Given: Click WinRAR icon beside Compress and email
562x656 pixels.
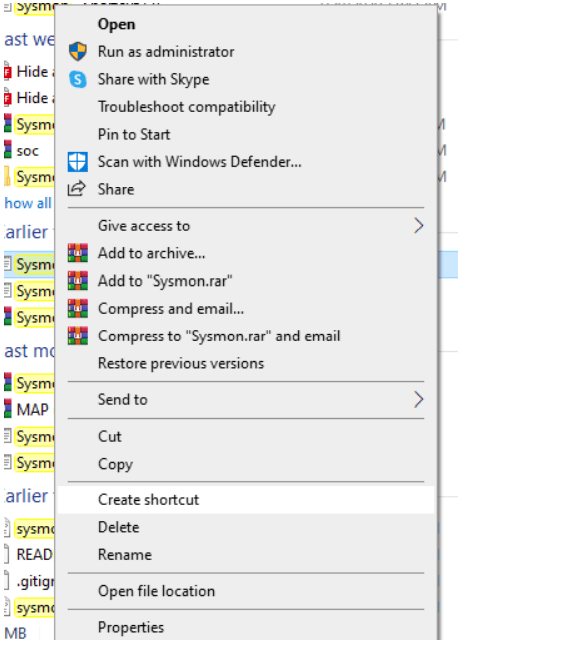Looking at the screenshot, I should tap(78, 309).
